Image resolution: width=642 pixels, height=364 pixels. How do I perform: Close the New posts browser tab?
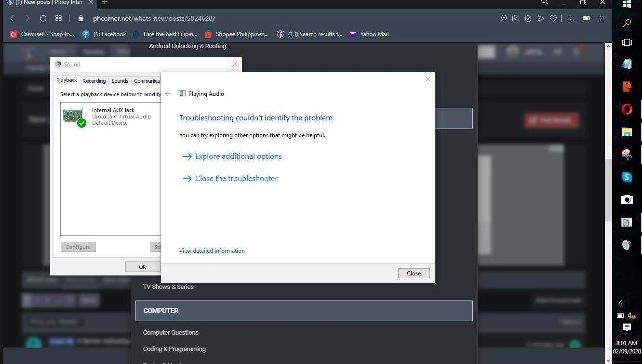[91, 2]
